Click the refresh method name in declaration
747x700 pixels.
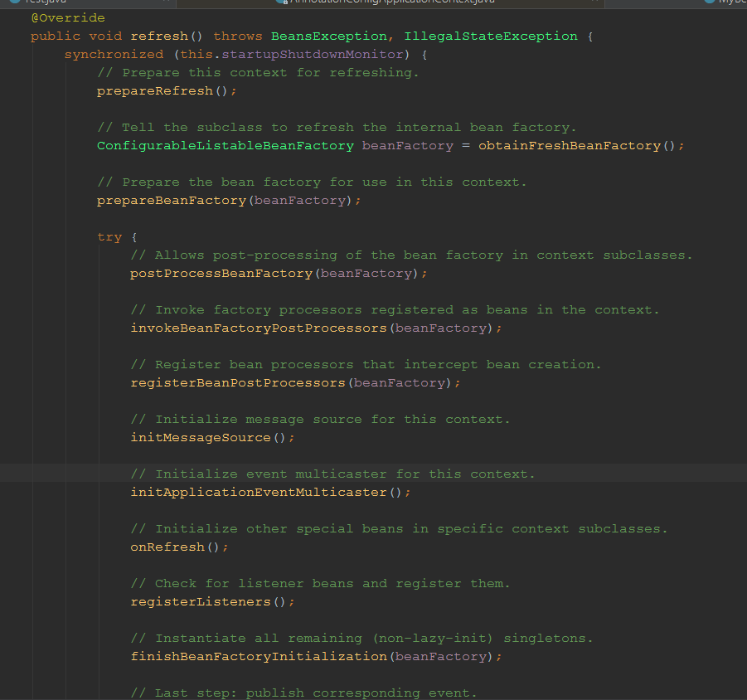(159, 36)
